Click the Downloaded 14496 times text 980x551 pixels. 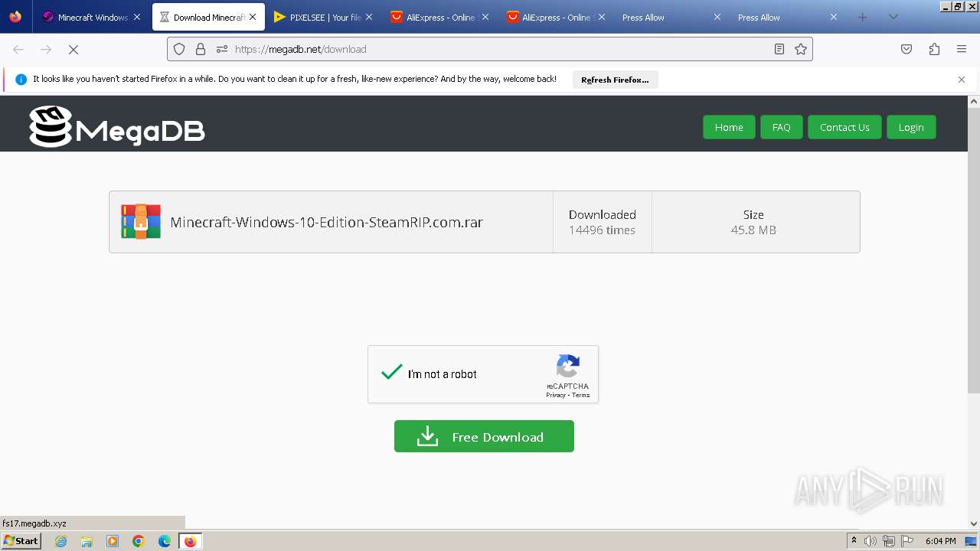602,222
